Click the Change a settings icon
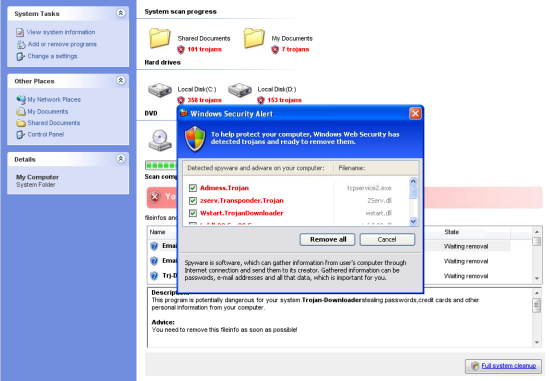This screenshot has height=381, width=550. (21, 56)
